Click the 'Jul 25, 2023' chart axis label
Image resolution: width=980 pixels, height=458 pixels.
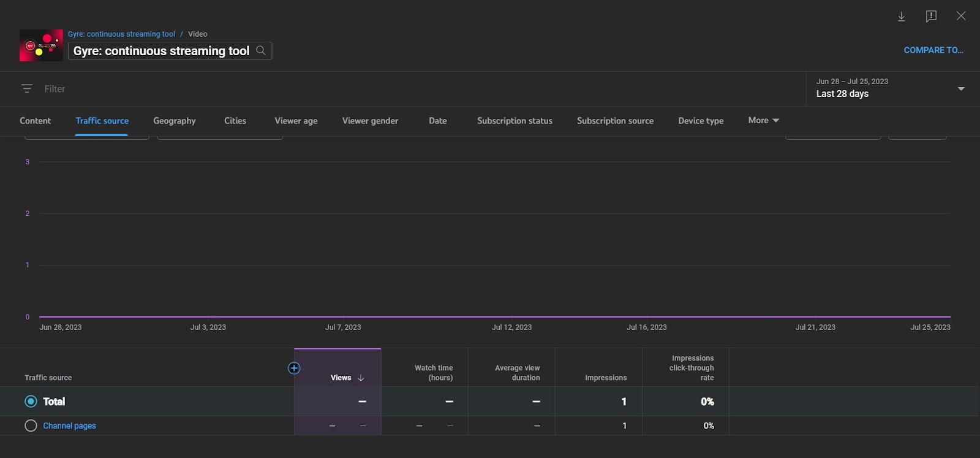pyautogui.click(x=930, y=327)
